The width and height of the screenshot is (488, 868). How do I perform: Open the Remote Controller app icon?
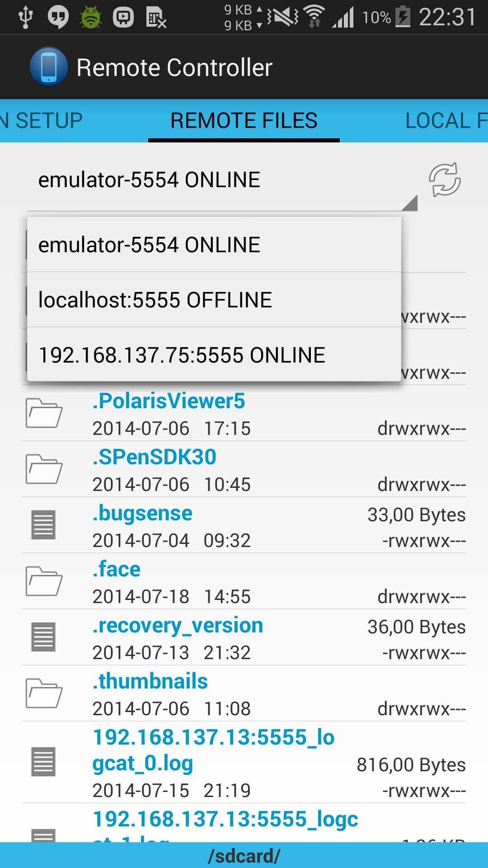coord(49,67)
